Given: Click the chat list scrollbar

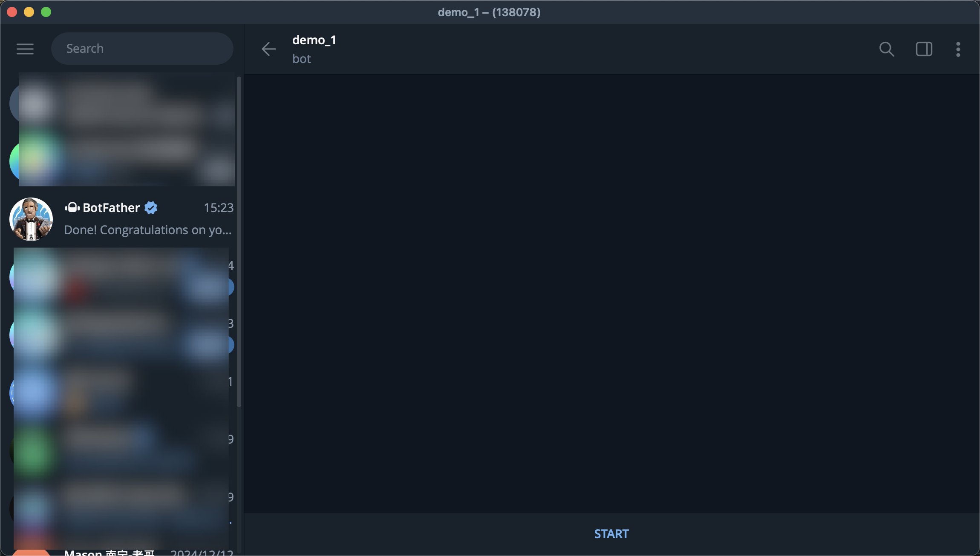Looking at the screenshot, I should [x=239, y=241].
